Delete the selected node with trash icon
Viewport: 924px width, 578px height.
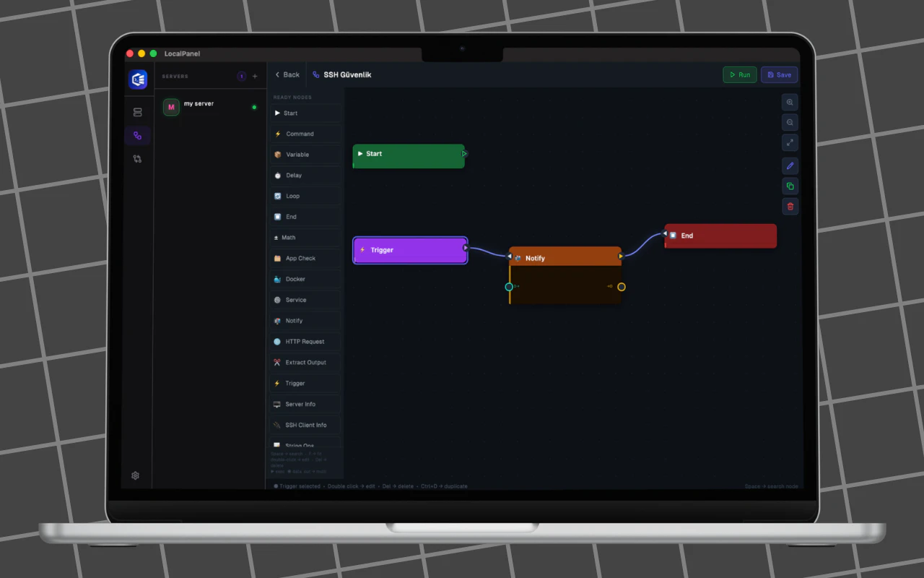790,207
